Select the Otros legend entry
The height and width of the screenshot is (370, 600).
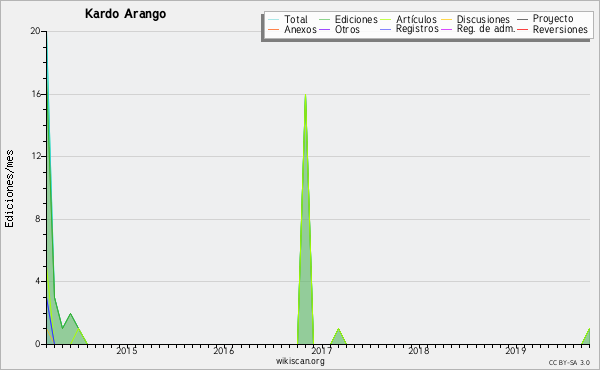coord(347,29)
